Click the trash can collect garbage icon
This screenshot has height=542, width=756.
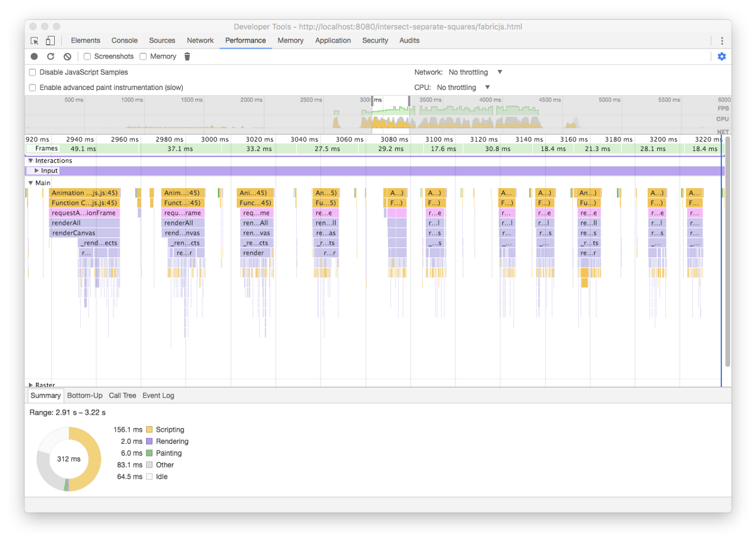pyautogui.click(x=187, y=57)
